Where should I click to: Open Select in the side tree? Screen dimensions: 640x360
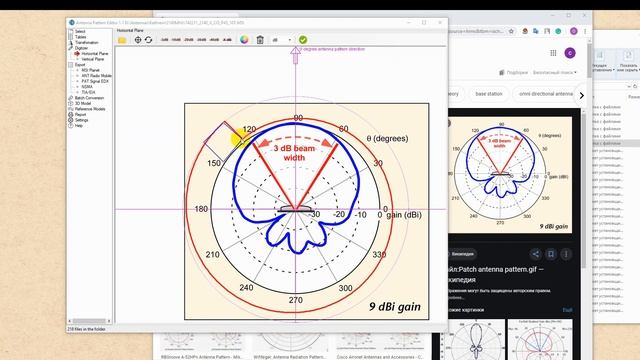click(x=80, y=31)
